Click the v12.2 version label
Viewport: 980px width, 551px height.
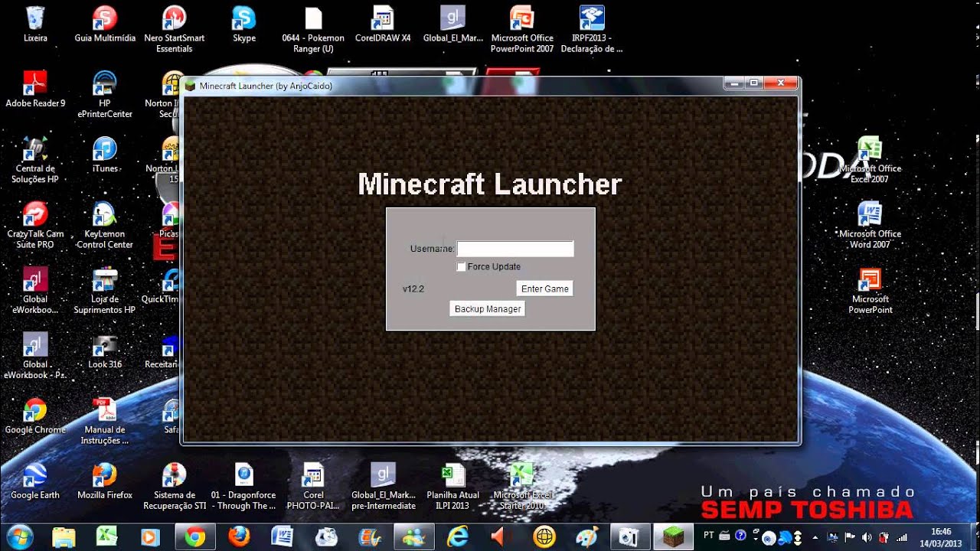[x=413, y=289]
